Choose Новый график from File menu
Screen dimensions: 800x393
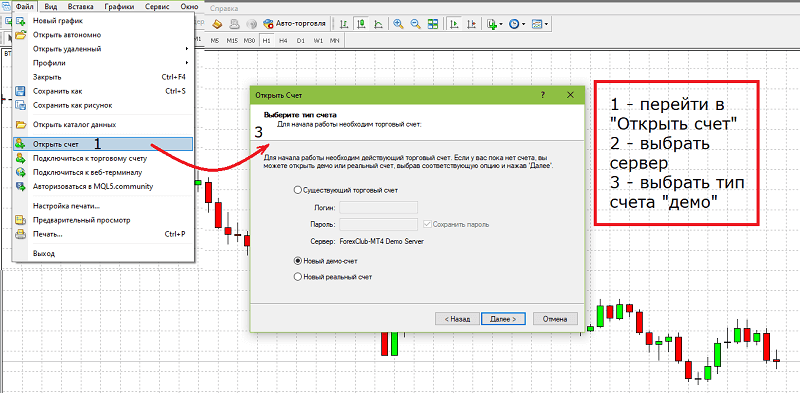(103, 21)
